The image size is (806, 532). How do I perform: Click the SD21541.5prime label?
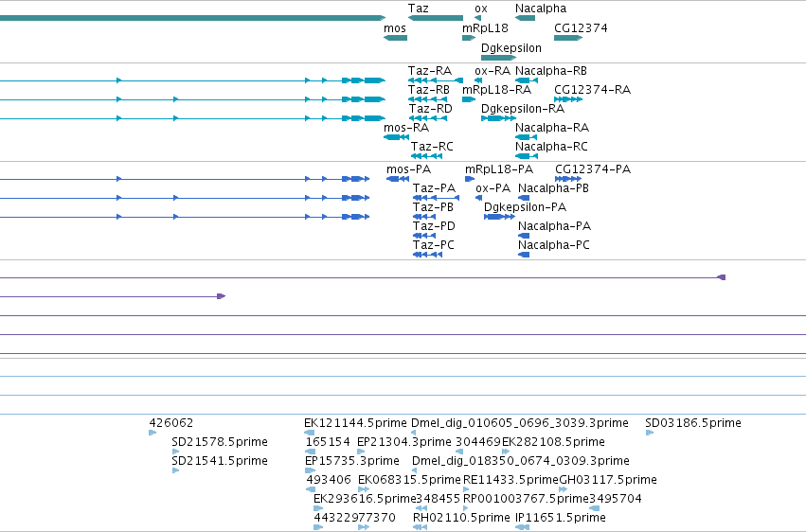pos(220,461)
